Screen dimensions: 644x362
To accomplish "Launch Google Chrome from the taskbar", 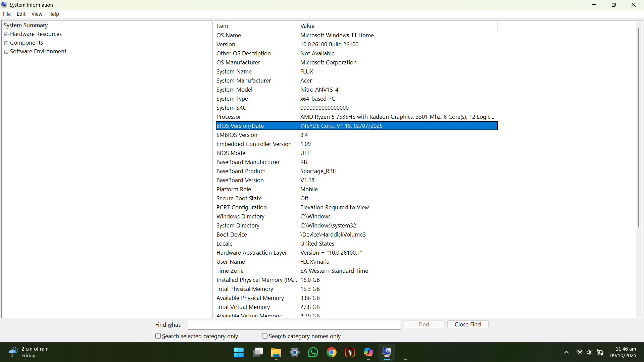I will point(332,352).
